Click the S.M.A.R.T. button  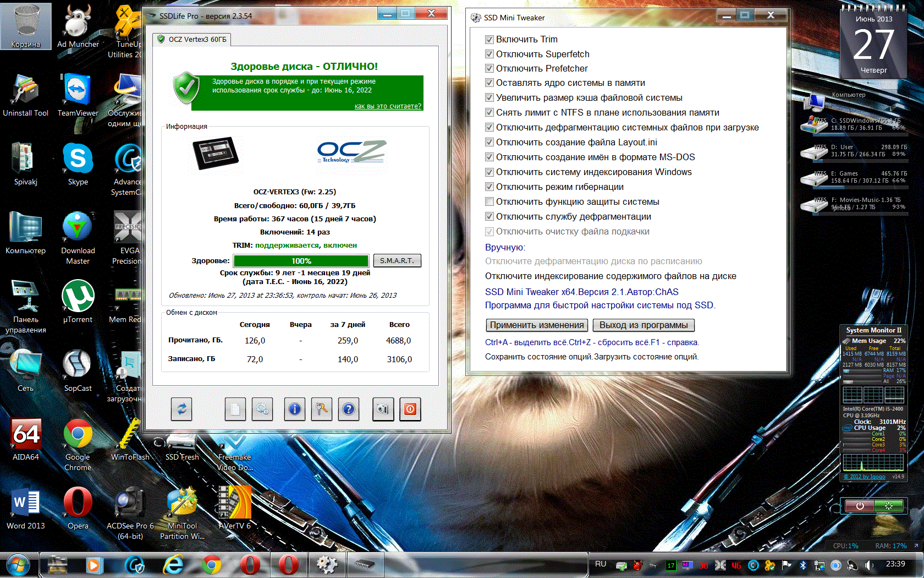click(x=397, y=260)
